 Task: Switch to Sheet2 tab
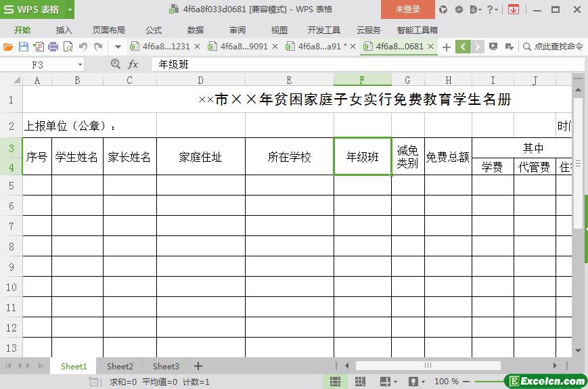tap(120, 366)
